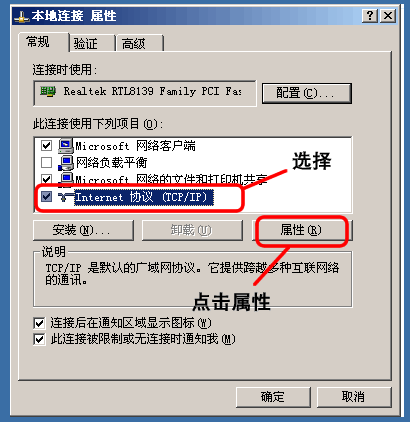Click the Internet 协议 (TCP/IP) protocol icon
Viewport: 410px width, 422px height.
pyautogui.click(x=66, y=197)
